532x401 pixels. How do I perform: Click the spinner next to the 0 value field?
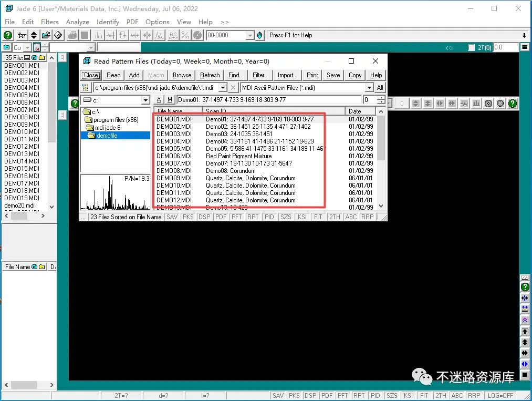click(381, 100)
